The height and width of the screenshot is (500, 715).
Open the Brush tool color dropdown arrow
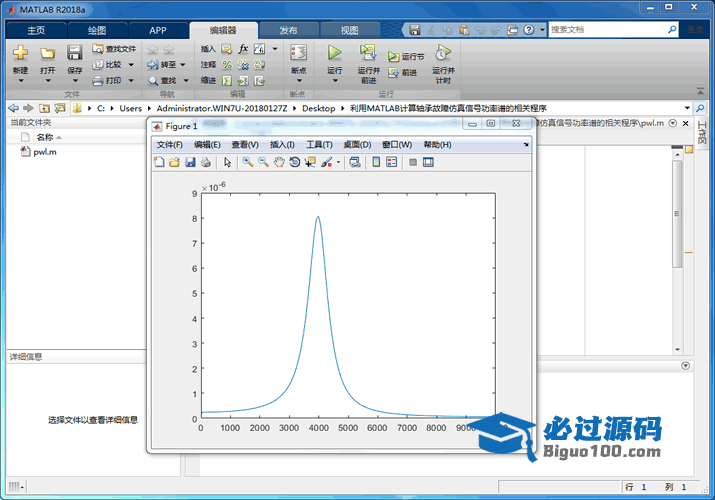pos(338,162)
